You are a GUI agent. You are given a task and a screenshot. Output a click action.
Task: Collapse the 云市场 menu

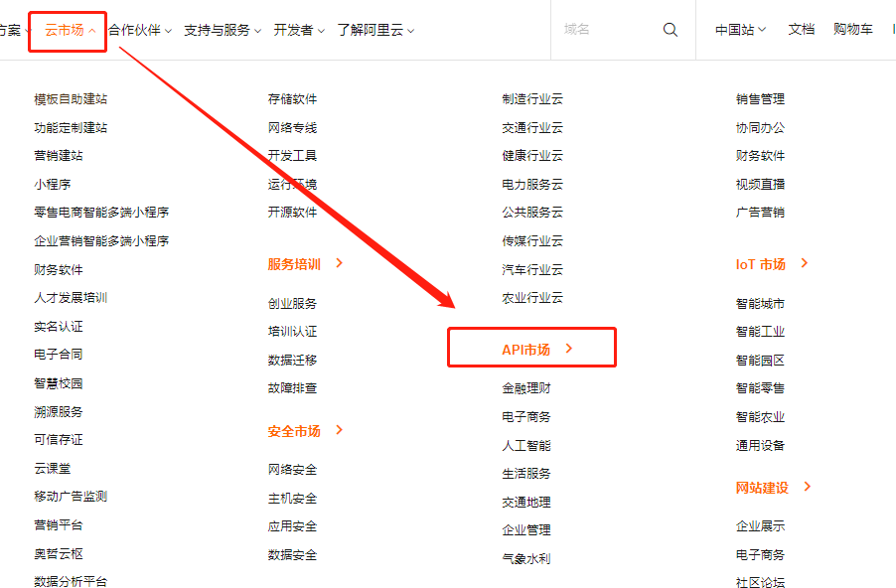coord(70,30)
